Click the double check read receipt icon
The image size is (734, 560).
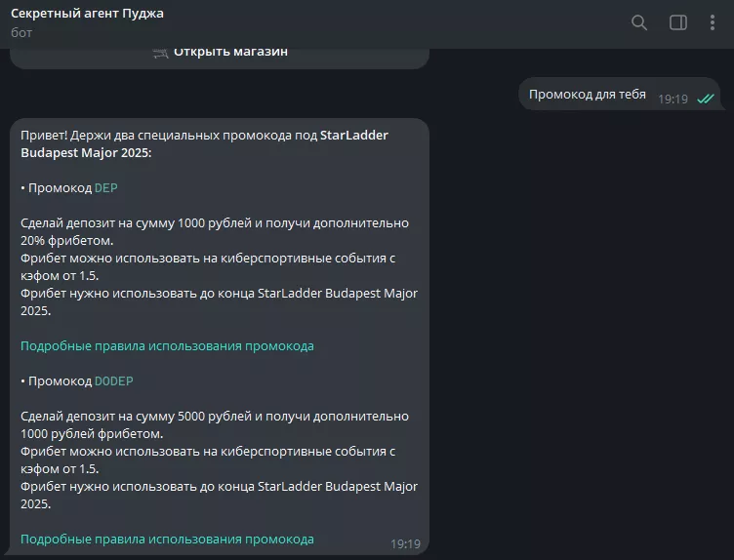coord(706,99)
